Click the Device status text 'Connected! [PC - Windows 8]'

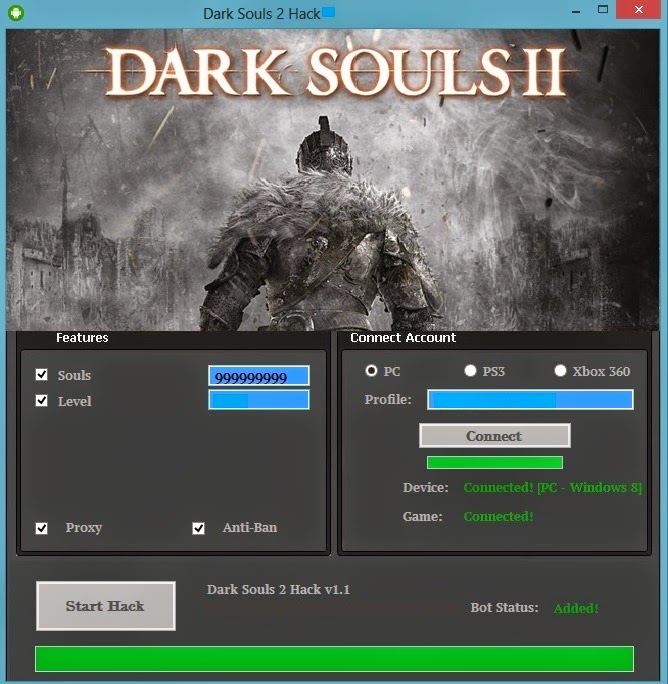552,487
